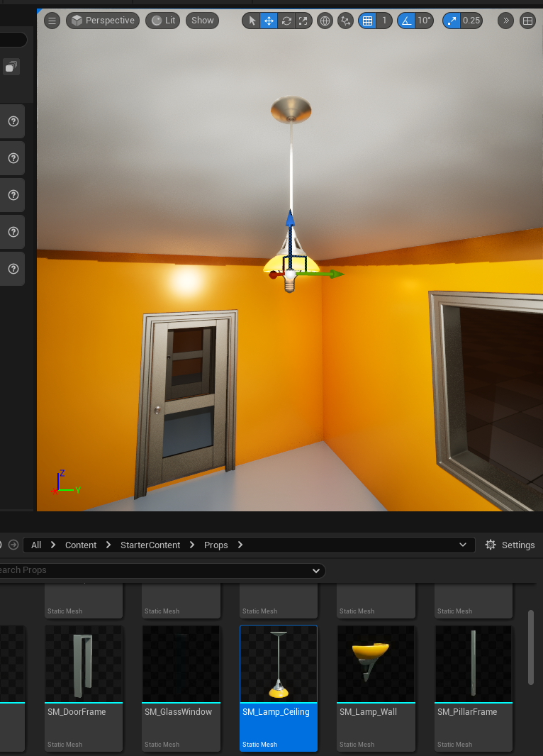Click the content browser vertical scrollbar
This screenshot has width=543, height=756.
[530, 647]
